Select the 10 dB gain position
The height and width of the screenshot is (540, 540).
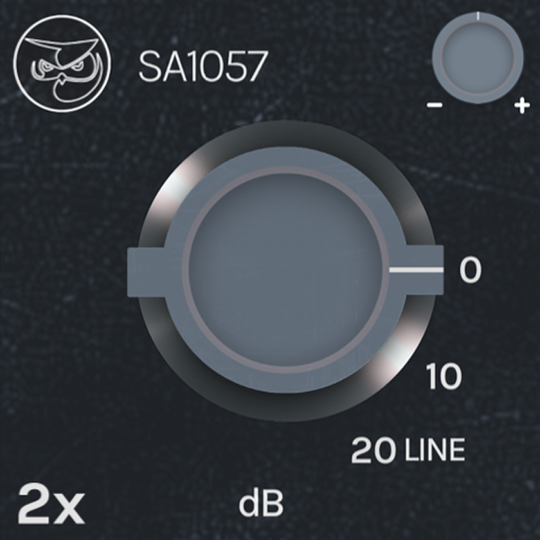[445, 376]
